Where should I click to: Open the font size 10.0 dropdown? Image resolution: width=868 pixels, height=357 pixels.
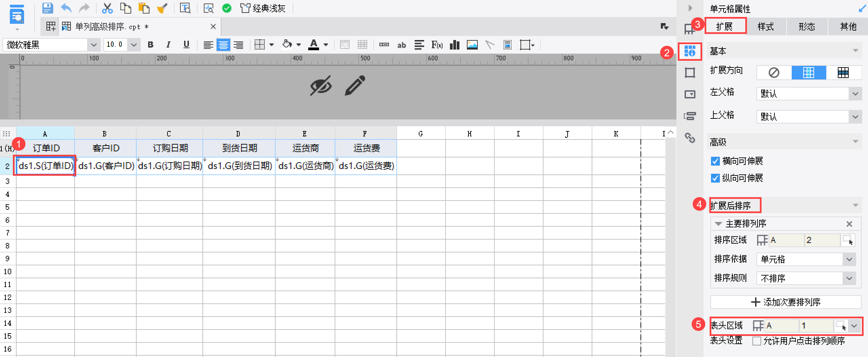click(134, 45)
